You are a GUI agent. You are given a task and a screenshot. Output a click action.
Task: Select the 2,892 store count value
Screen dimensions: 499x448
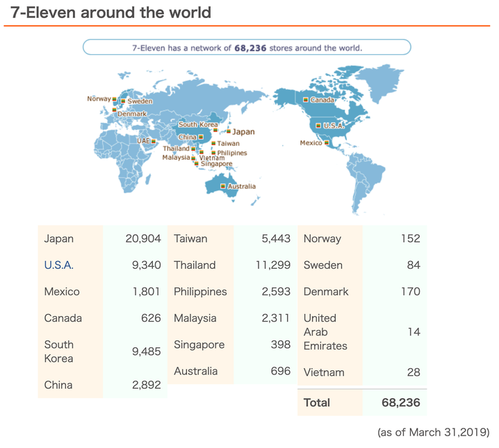tap(147, 385)
